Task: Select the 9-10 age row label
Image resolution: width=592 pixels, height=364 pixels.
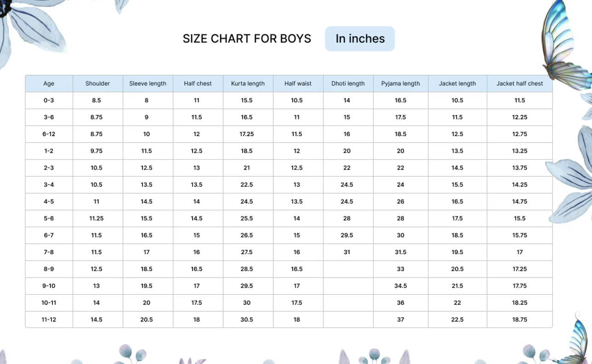Action: coord(49,286)
